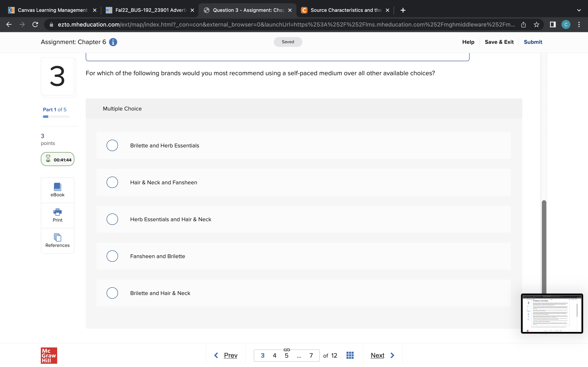Switch to Source Characteristics tab
Viewport: 588px width, 367px height.
click(x=345, y=10)
